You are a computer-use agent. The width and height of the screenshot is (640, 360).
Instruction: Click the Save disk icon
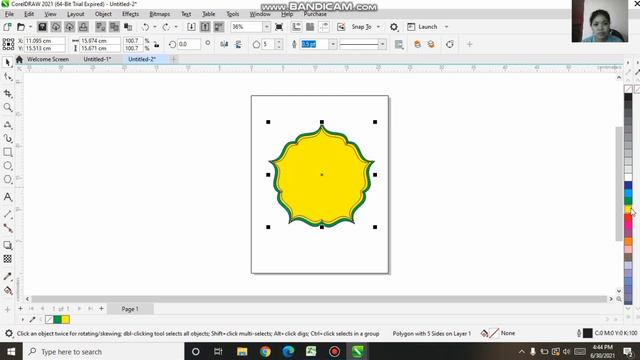click(x=42, y=27)
